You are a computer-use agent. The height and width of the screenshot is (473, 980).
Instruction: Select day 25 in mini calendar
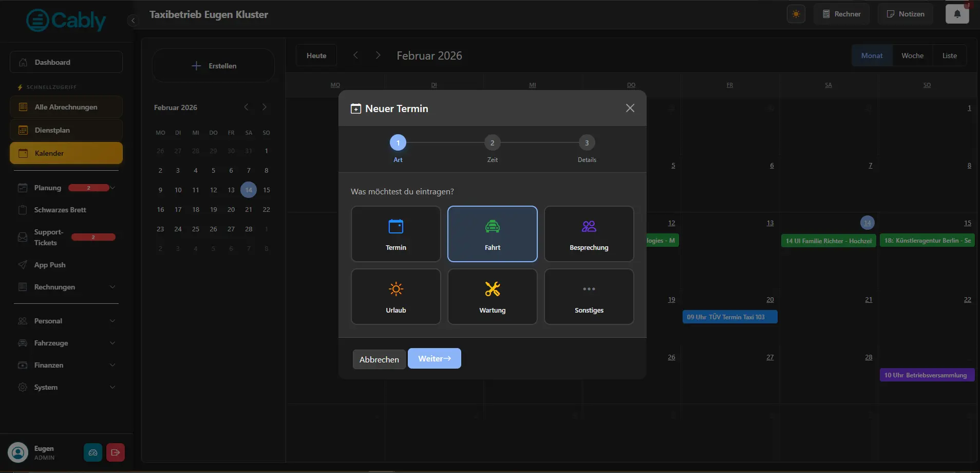pos(196,229)
